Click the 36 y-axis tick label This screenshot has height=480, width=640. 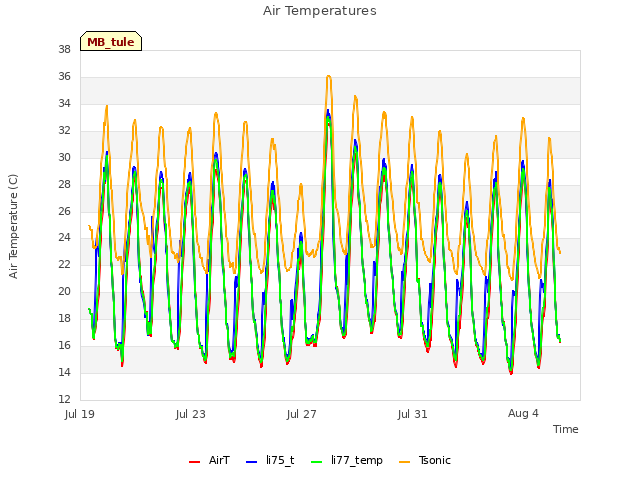pos(64,76)
